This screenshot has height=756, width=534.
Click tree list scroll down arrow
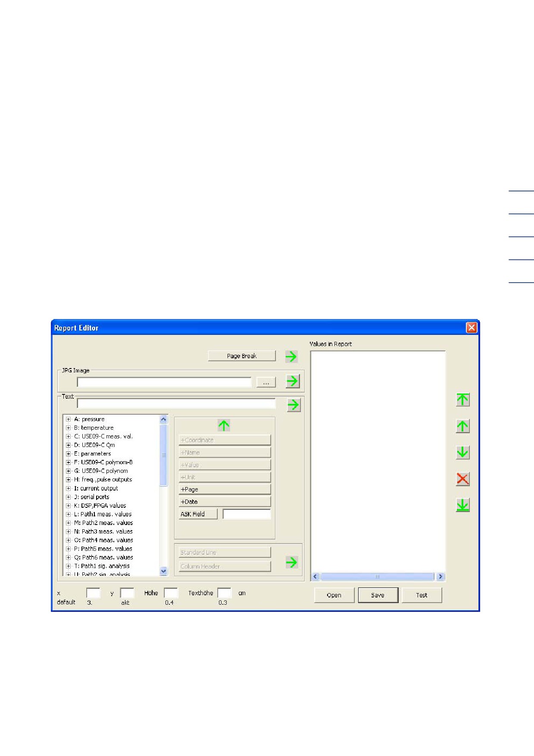163,571
